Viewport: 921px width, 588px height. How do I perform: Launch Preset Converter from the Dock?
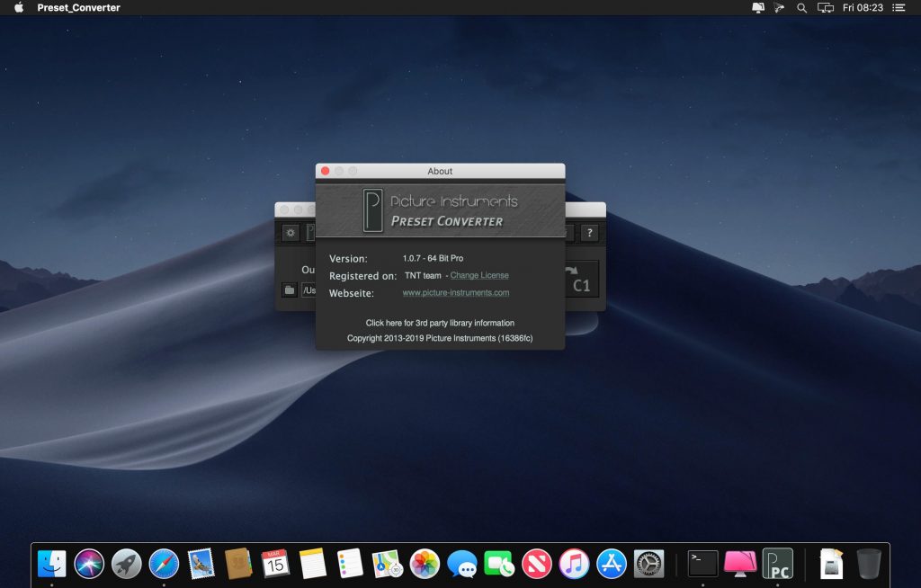click(x=779, y=565)
